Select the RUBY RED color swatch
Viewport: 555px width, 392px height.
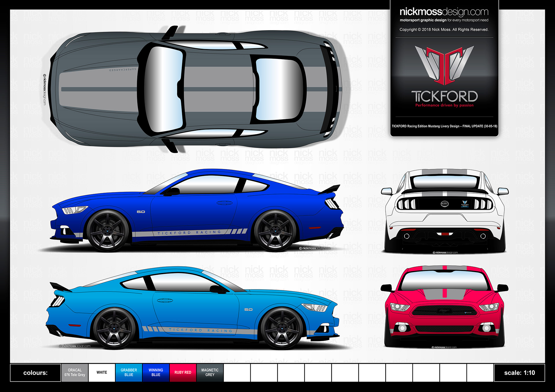point(183,372)
